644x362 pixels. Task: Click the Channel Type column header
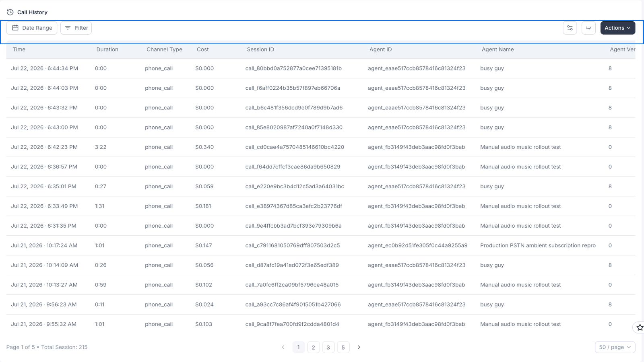point(164,49)
